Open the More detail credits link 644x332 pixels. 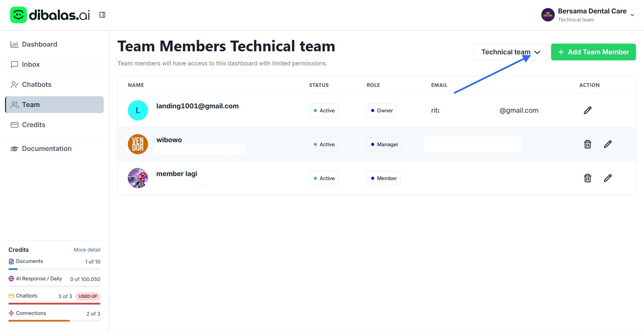[x=87, y=250]
